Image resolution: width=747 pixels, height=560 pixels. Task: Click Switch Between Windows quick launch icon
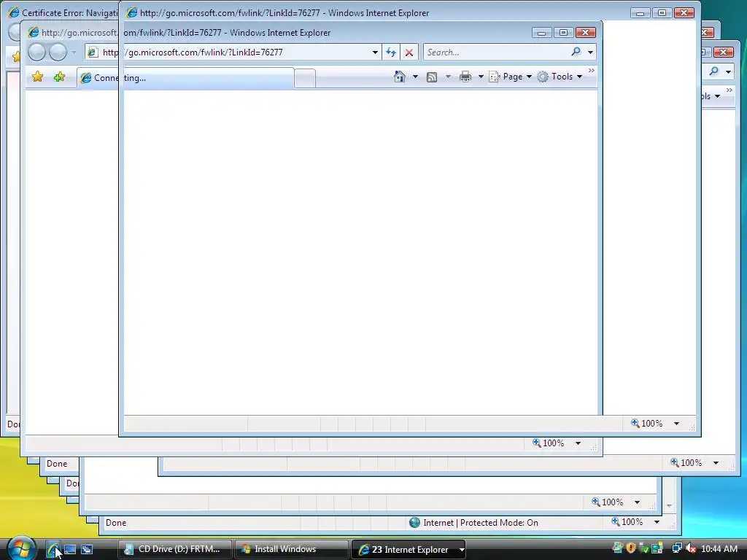87,550
